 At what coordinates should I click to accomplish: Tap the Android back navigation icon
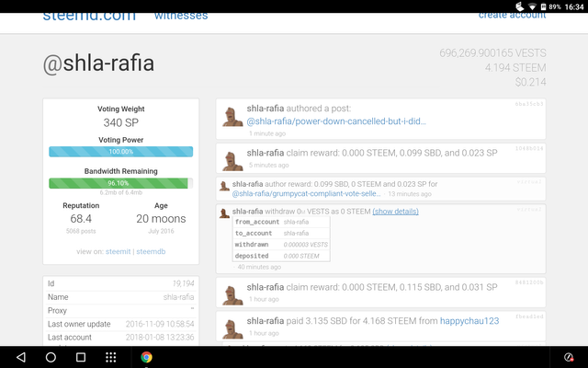tap(21, 357)
